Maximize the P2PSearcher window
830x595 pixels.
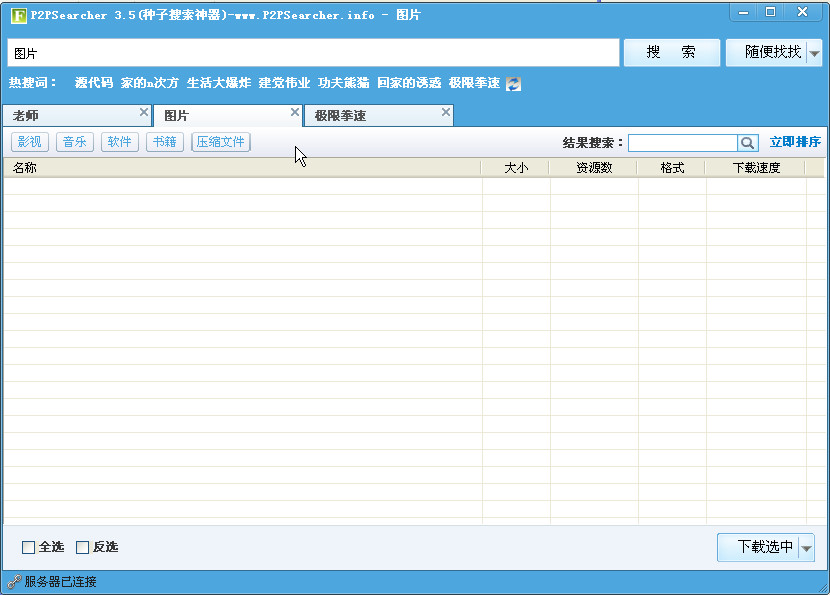(x=771, y=12)
